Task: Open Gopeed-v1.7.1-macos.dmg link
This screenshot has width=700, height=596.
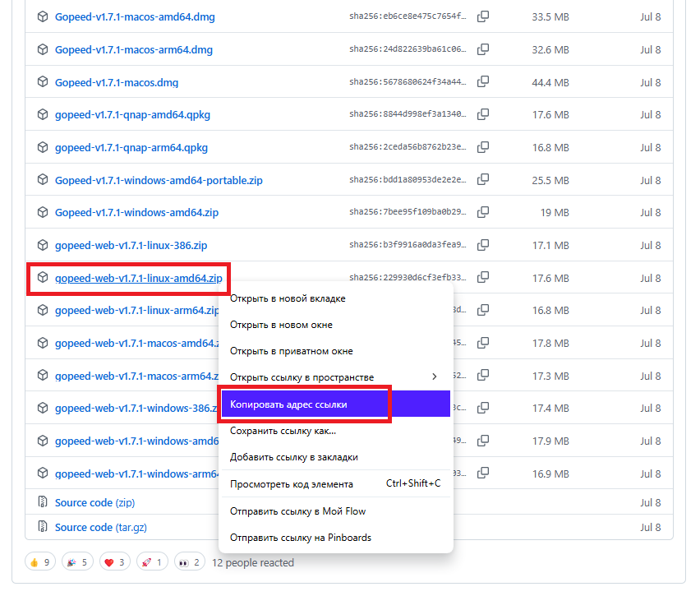Action: [x=117, y=83]
